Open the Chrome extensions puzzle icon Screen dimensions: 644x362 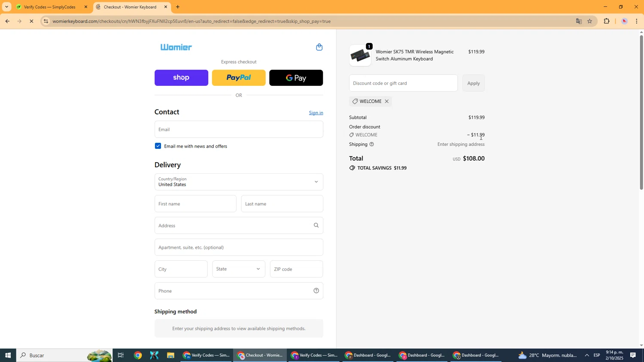coord(607,21)
